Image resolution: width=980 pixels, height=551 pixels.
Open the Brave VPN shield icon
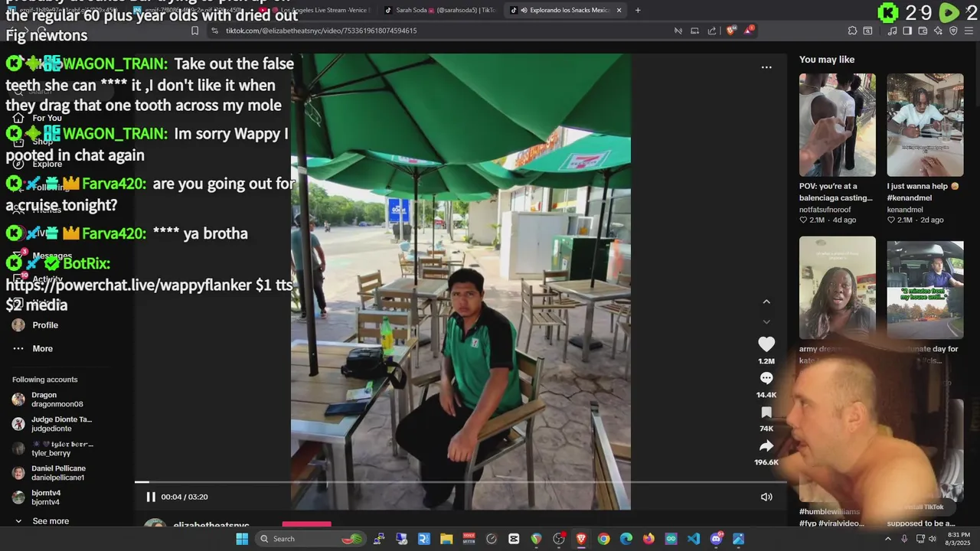[953, 31]
